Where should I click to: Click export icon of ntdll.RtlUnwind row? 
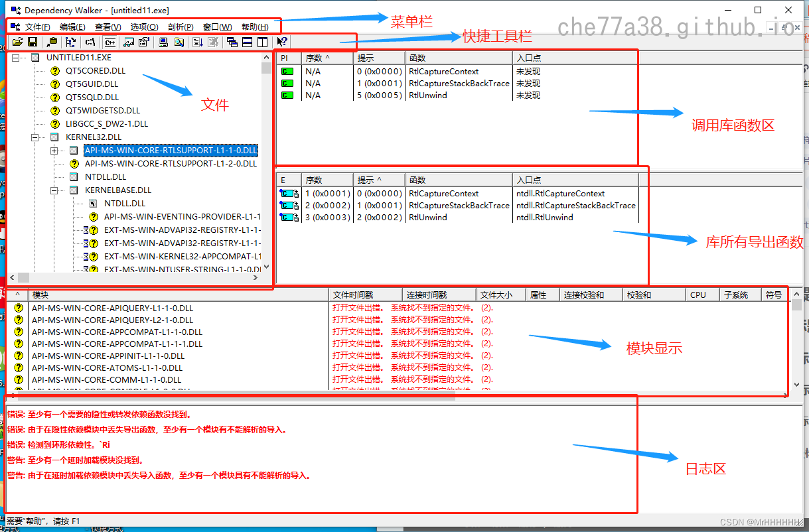coord(289,218)
